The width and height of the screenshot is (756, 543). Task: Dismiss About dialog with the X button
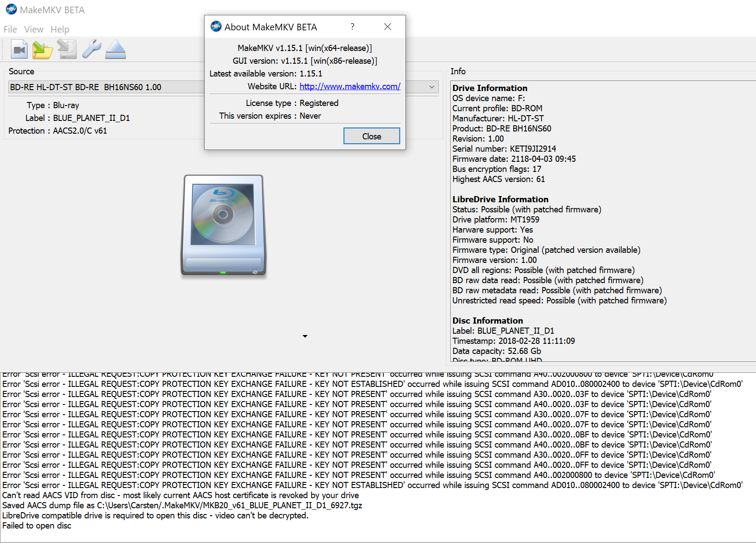[x=387, y=27]
